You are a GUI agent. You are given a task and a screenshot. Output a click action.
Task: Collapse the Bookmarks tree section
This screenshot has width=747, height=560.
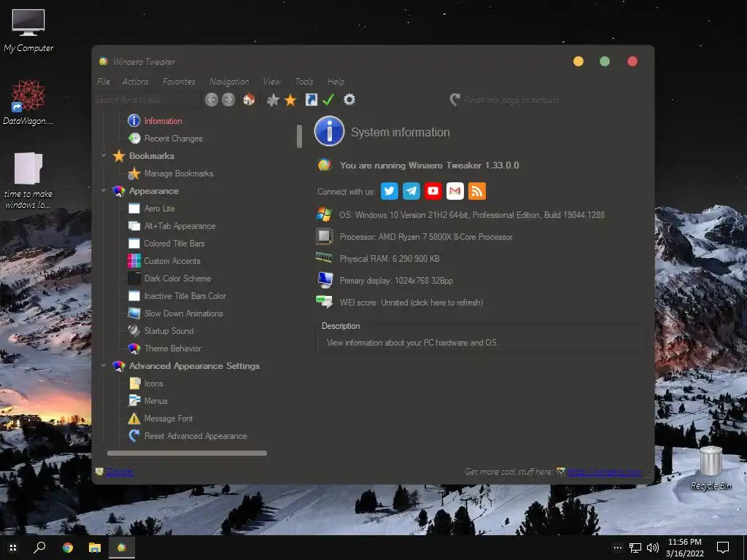[x=104, y=155]
